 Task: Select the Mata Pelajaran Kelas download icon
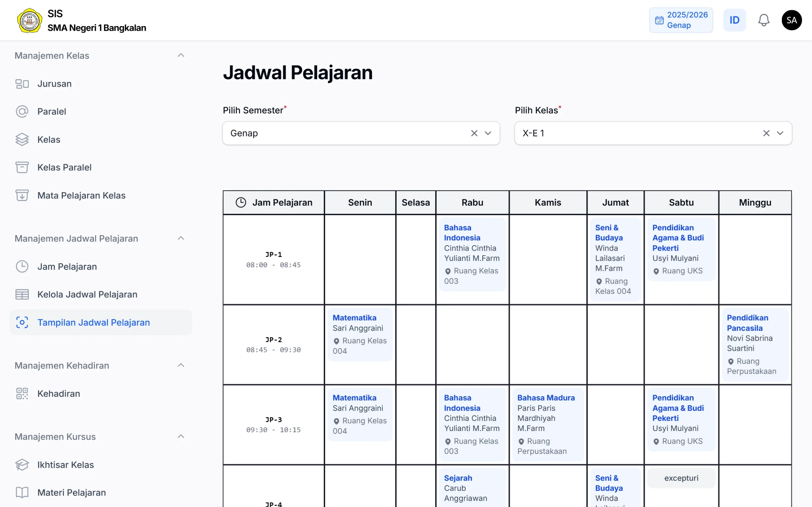(22, 195)
